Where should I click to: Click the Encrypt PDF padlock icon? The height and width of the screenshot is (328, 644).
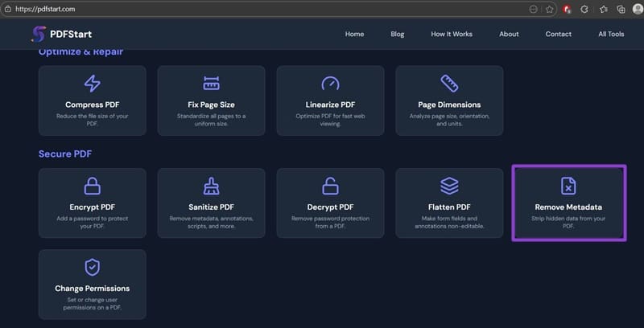93,186
